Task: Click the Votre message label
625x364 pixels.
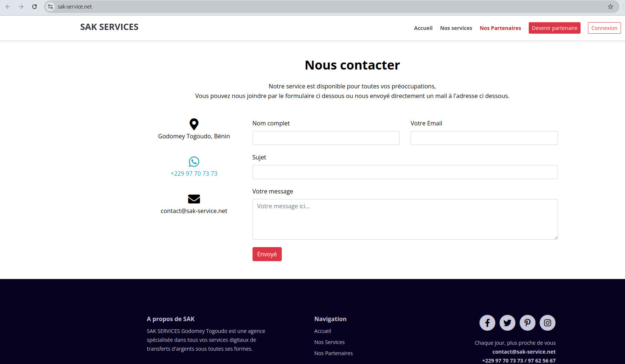Action: (273, 191)
